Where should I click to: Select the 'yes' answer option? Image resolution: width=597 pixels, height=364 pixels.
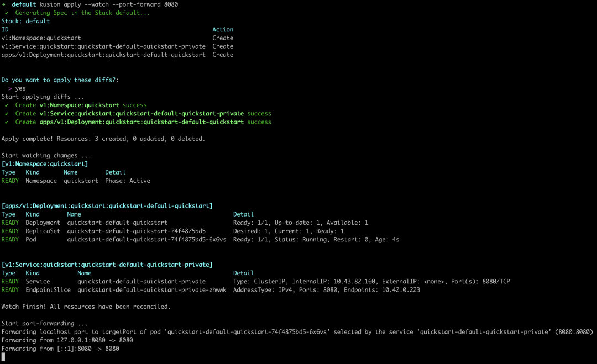pyautogui.click(x=20, y=88)
